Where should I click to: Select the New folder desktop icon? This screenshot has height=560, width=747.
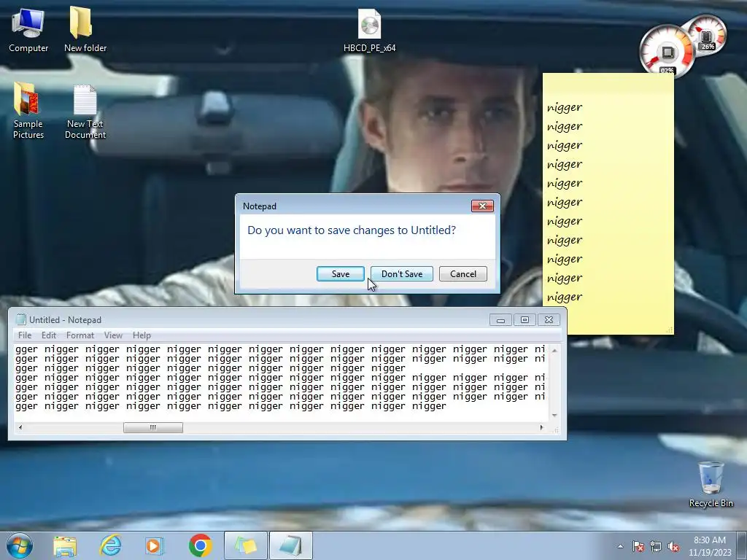pos(85,30)
